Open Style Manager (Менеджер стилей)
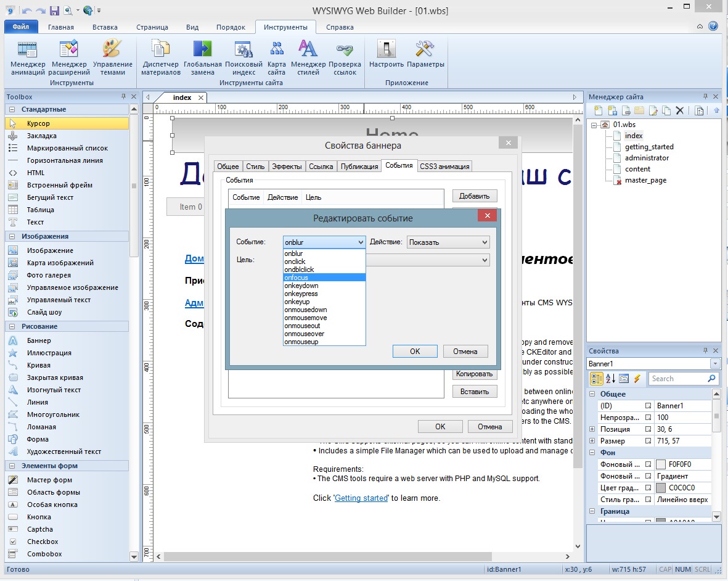 [x=308, y=58]
